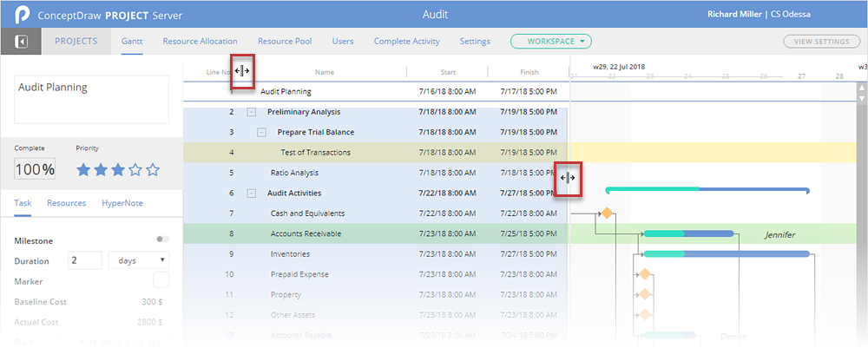Image resolution: width=868 pixels, height=348 pixels.
Task: Click the column resize handle beside Line No
Action: tap(242, 72)
